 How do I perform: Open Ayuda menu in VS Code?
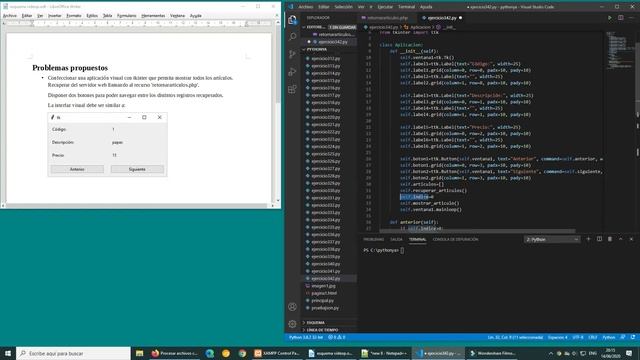pos(426,7)
